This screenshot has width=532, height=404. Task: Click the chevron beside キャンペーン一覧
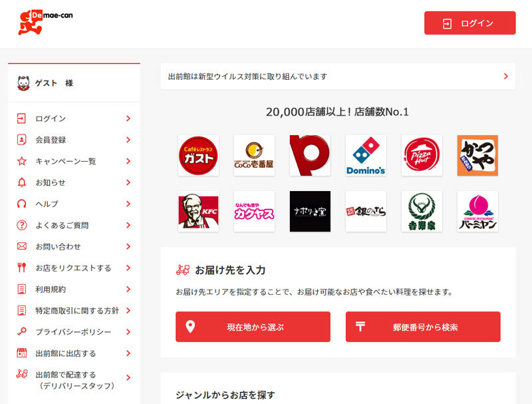tap(128, 161)
